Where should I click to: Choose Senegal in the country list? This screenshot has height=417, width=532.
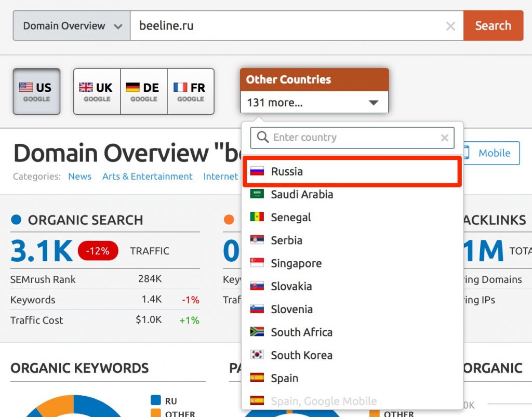tap(353, 217)
